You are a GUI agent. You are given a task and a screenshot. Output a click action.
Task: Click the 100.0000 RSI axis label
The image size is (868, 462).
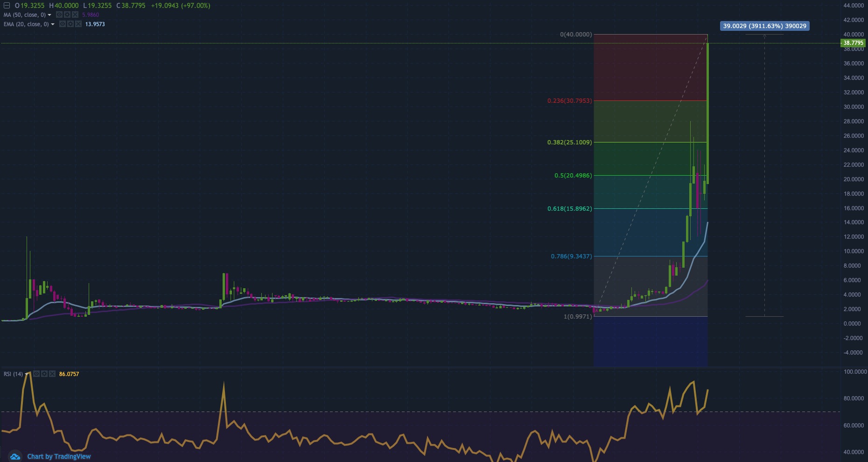coord(855,372)
